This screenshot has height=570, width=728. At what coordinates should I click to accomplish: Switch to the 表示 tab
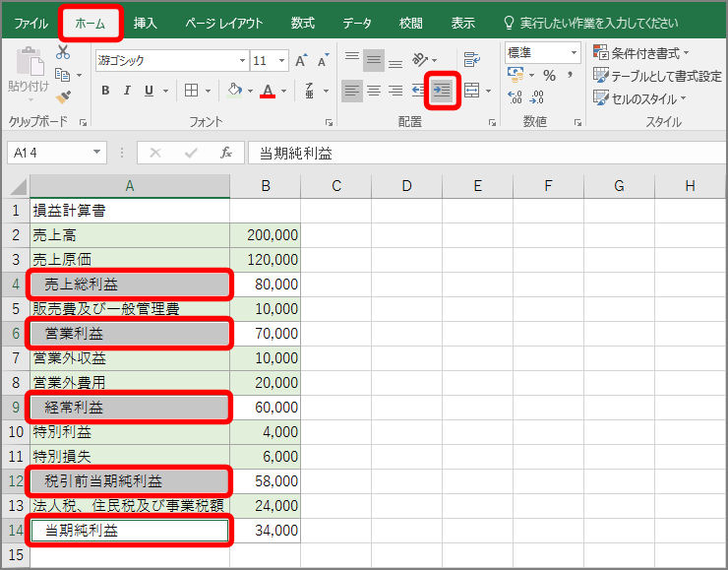pos(463,24)
